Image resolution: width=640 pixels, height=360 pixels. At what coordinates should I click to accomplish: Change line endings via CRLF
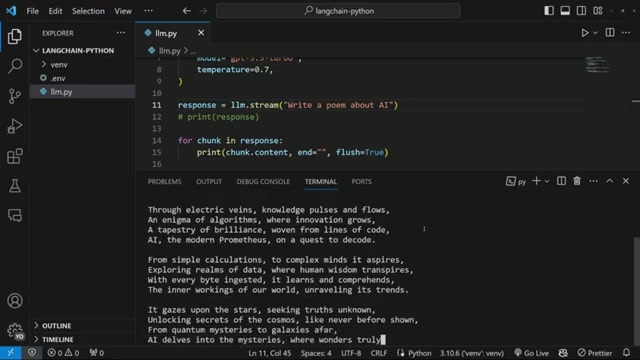(379, 353)
